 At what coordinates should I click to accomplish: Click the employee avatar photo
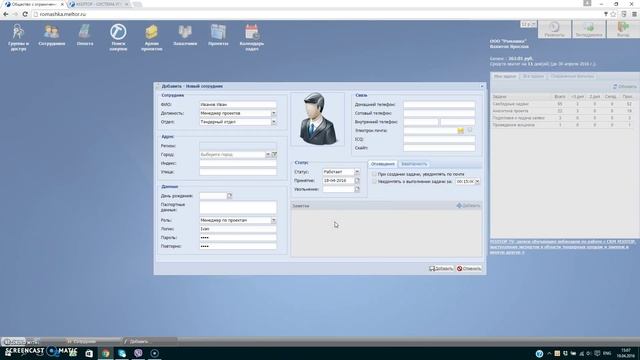point(317,119)
